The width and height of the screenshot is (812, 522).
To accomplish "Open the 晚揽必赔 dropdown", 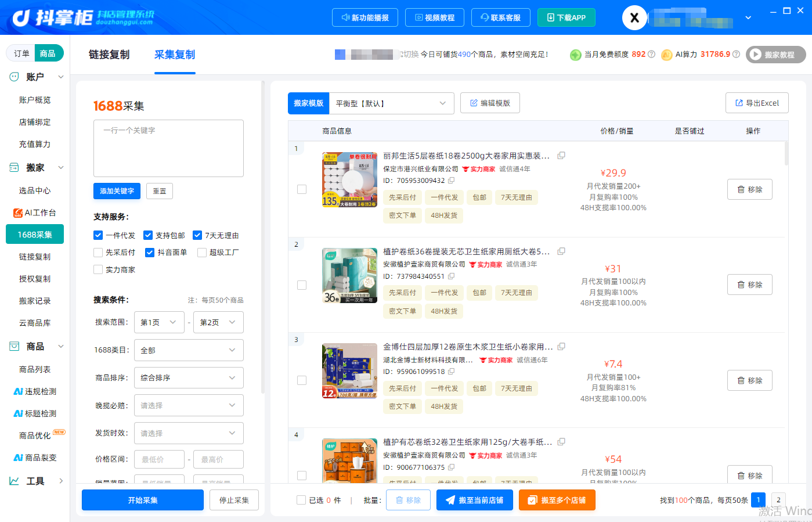I will (x=189, y=405).
